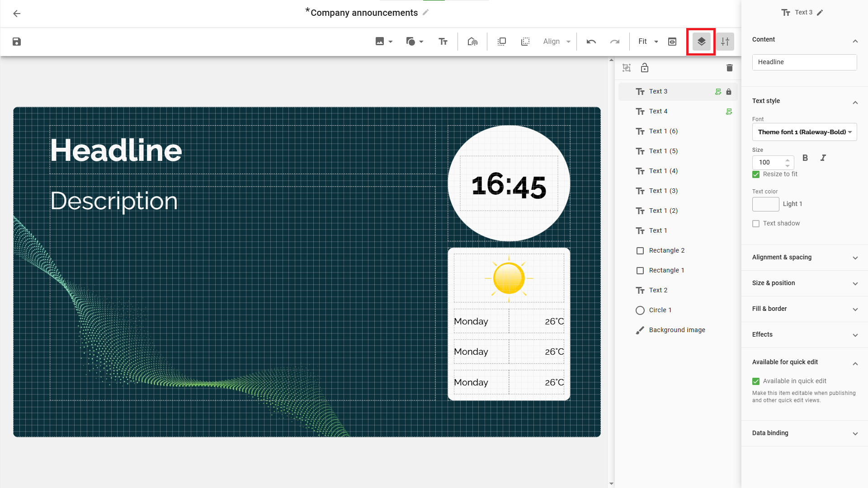
Task: Edit the Company announcements title with the pencil icon
Action: 425,13
